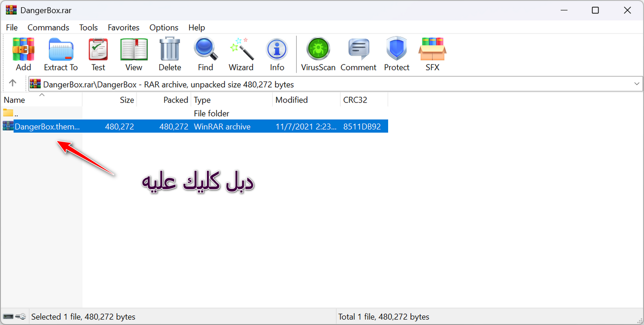Image resolution: width=644 pixels, height=325 pixels.
Task: Sort files by Name column header
Action: tap(15, 100)
